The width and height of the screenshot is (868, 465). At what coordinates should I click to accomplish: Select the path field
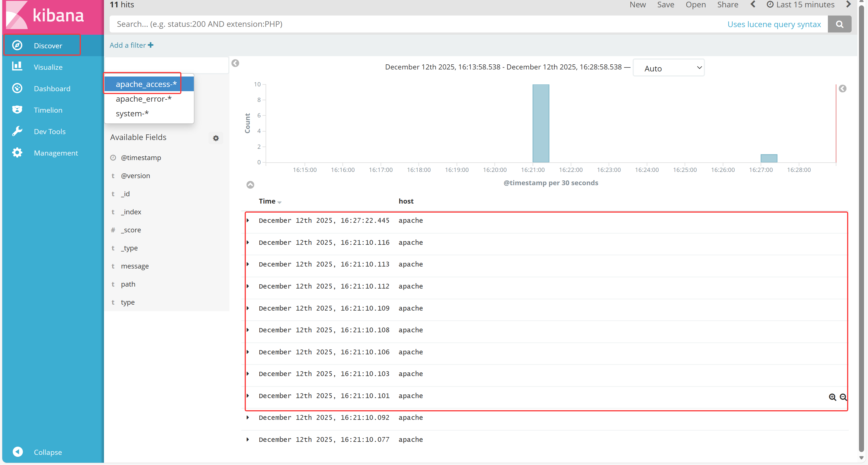128,284
